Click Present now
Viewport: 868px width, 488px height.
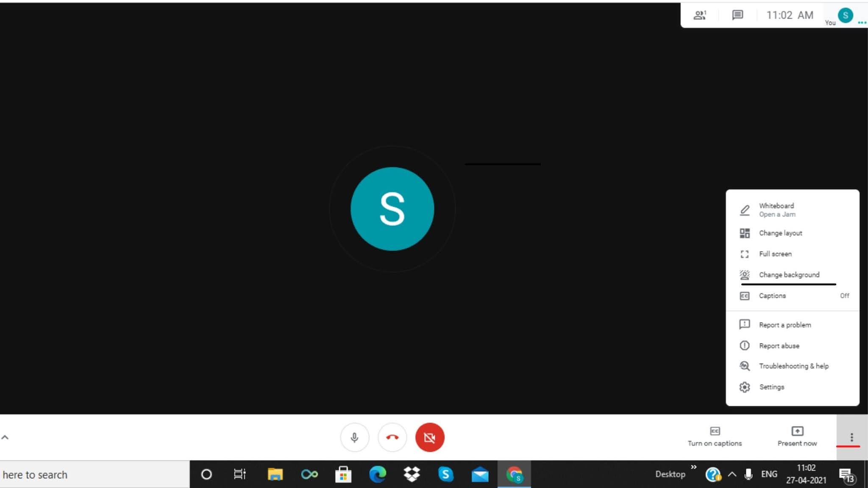797,436
